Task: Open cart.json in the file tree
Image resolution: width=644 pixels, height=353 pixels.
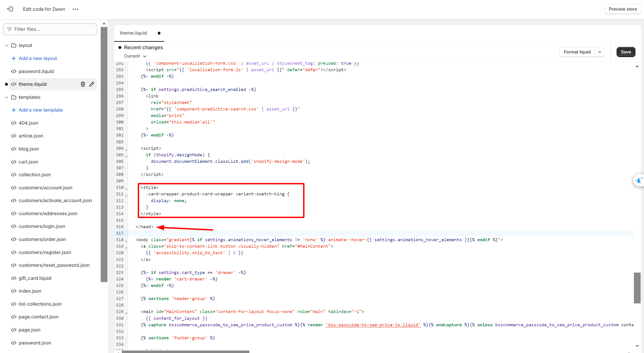Action: pos(28,162)
